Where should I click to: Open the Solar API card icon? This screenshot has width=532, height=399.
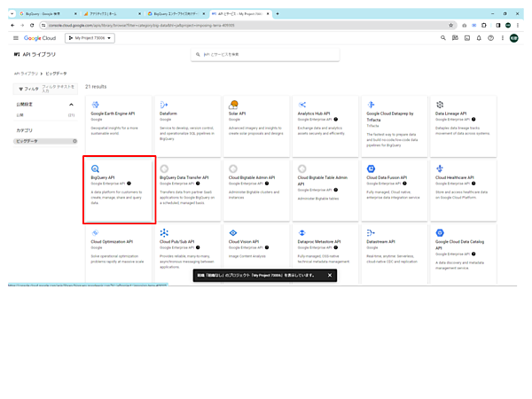233,105
